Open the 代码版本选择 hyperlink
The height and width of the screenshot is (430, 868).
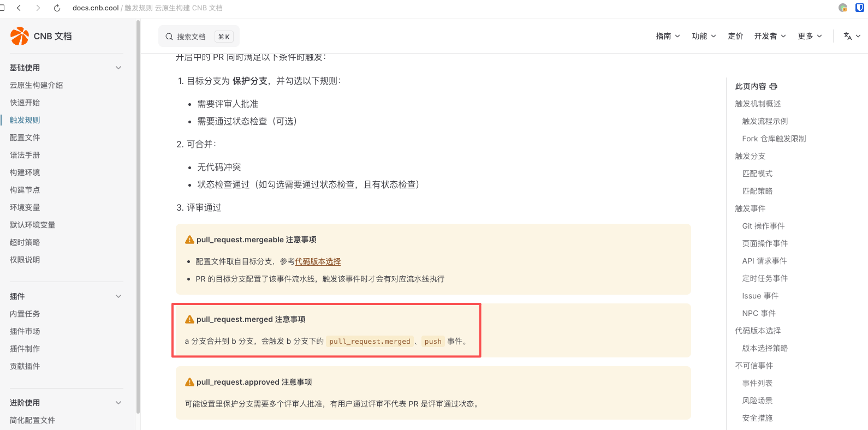pyautogui.click(x=318, y=261)
